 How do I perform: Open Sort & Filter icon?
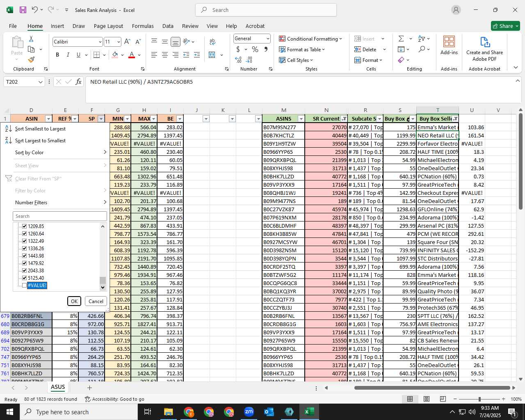click(421, 39)
